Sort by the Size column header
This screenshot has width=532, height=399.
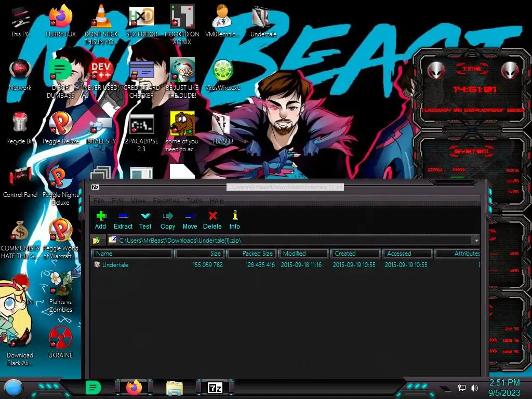200,254
